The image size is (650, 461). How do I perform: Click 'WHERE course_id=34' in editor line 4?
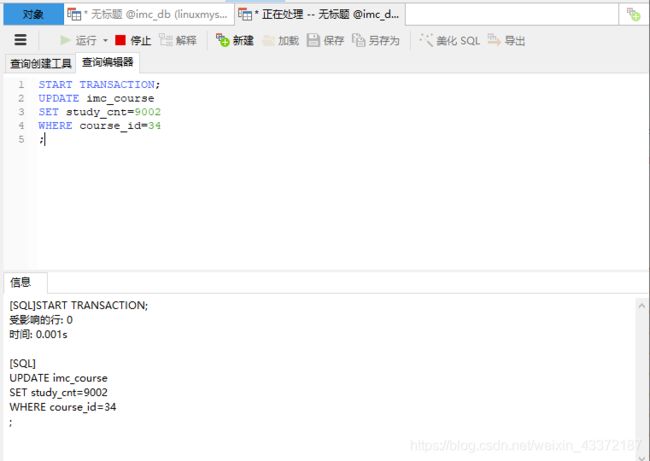coord(99,126)
